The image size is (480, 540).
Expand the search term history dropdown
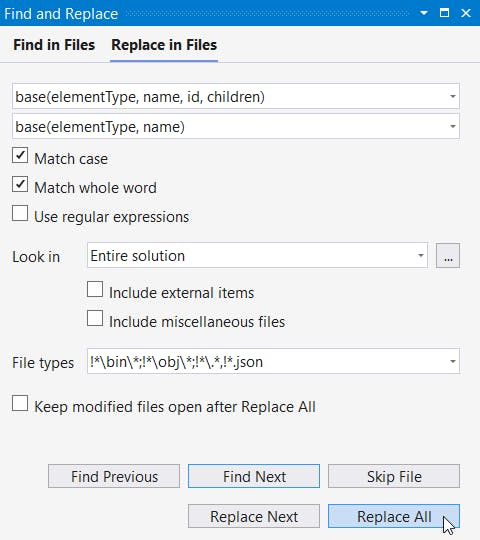click(453, 96)
